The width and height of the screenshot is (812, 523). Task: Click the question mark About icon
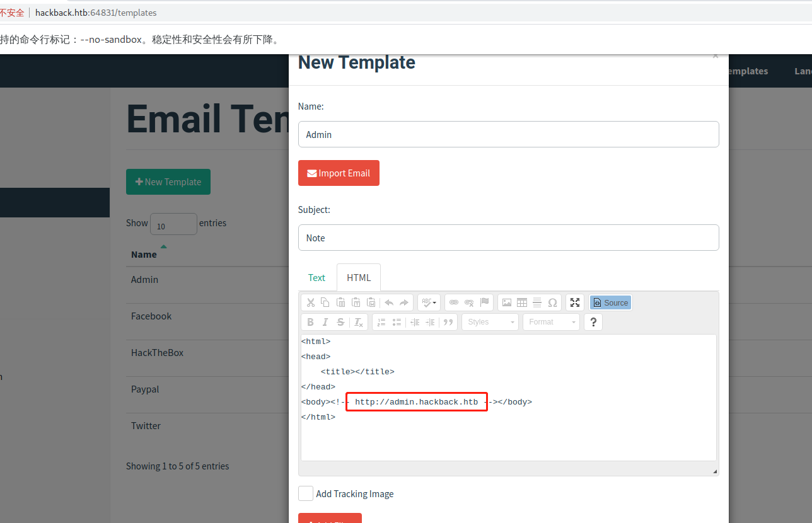pyautogui.click(x=593, y=322)
